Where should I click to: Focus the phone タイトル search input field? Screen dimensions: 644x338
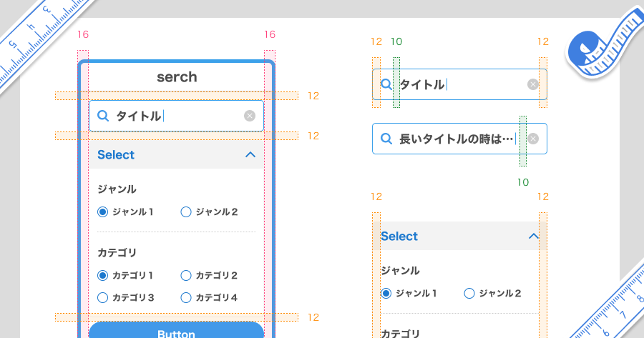176,116
